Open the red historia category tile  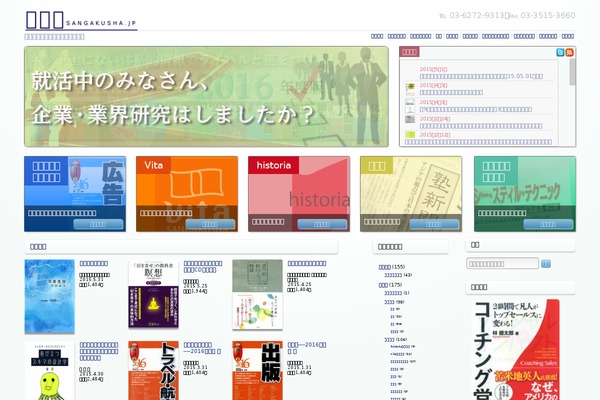click(299, 194)
